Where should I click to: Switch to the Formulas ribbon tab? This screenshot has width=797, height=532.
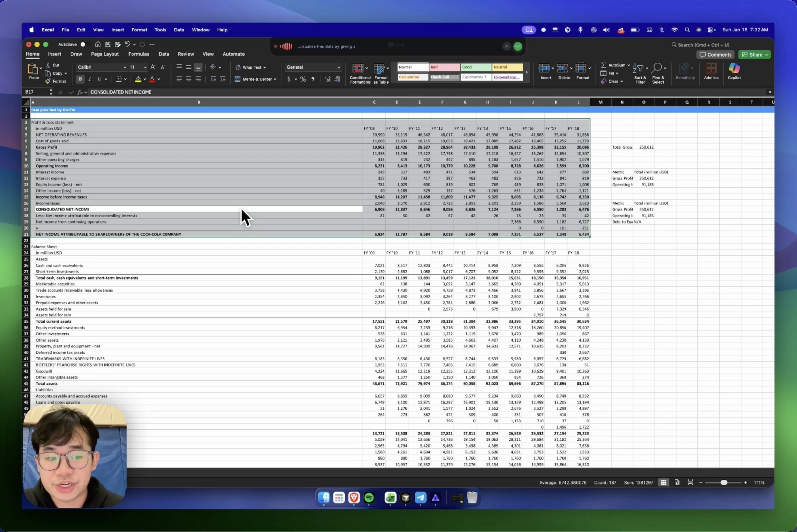tap(139, 54)
